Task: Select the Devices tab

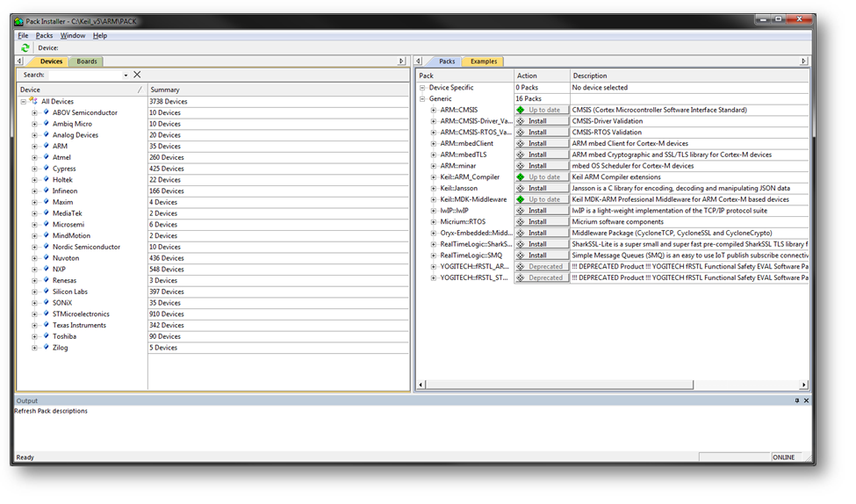Action: pos(51,61)
